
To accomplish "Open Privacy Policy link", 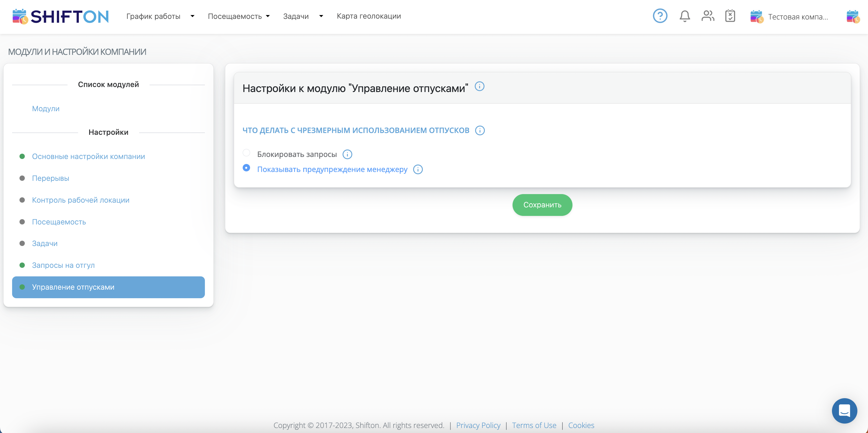I will pyautogui.click(x=478, y=425).
